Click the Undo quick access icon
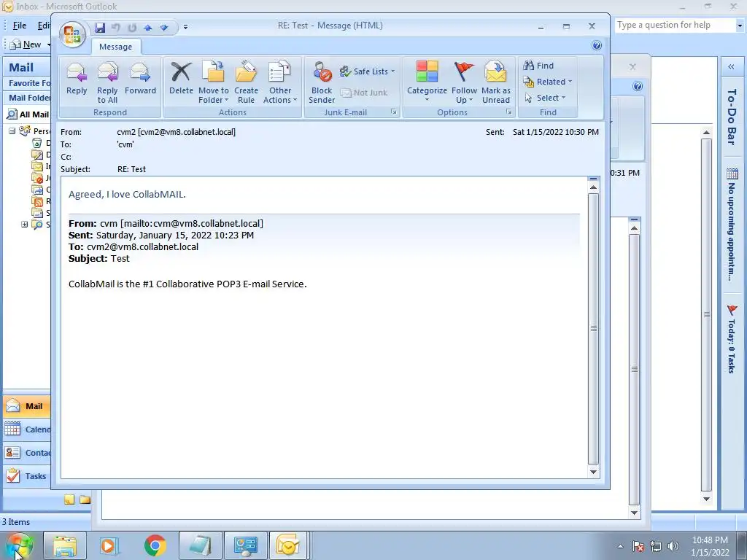The width and height of the screenshot is (747, 560). [116, 28]
